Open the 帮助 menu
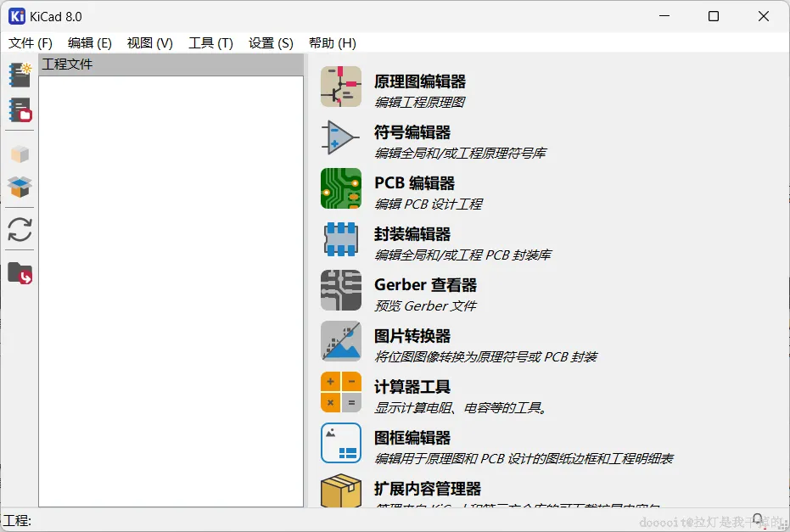 tap(332, 42)
